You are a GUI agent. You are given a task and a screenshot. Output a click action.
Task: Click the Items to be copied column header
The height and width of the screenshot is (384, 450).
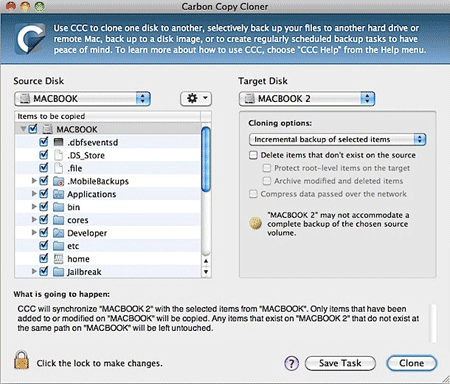coord(108,116)
